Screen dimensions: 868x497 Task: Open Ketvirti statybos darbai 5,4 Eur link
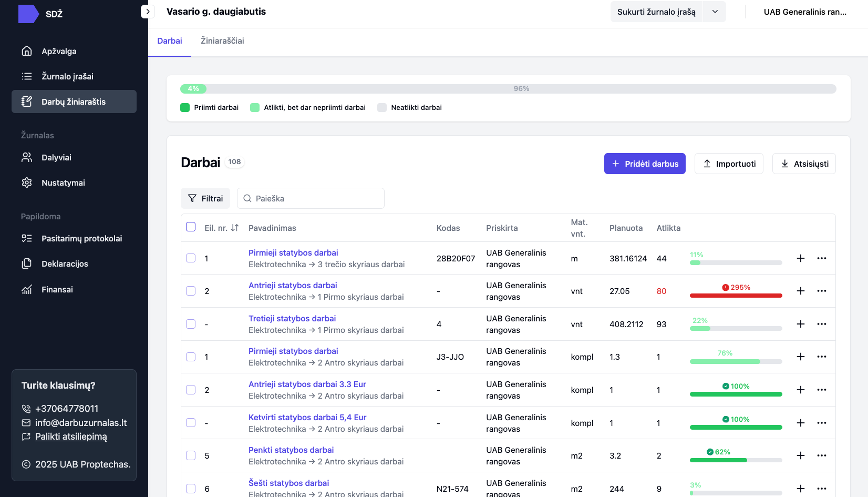tap(307, 417)
